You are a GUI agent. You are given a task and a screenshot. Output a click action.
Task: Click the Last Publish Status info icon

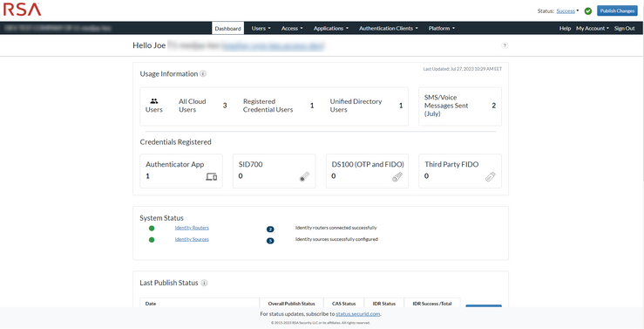click(x=204, y=283)
